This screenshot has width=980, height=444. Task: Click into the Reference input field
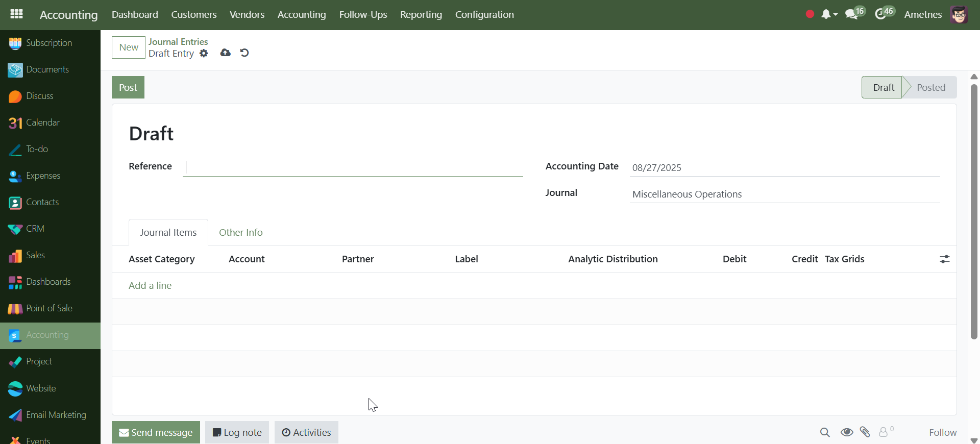353,167
